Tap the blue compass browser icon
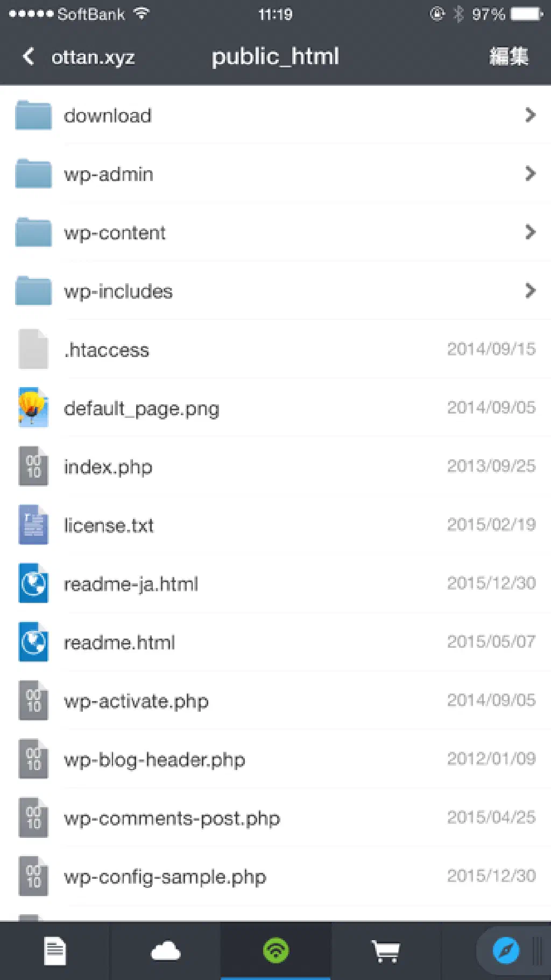Image resolution: width=551 pixels, height=980 pixels. click(x=506, y=951)
